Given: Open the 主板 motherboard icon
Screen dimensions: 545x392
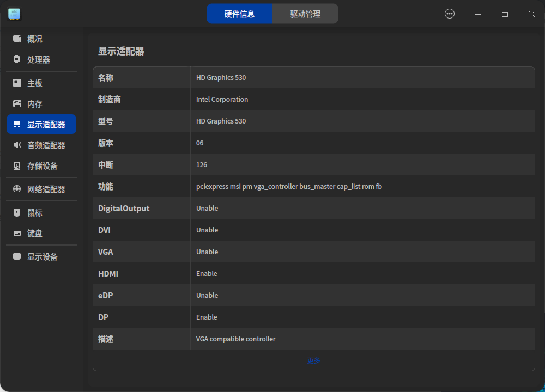Looking at the screenshot, I should pos(17,83).
